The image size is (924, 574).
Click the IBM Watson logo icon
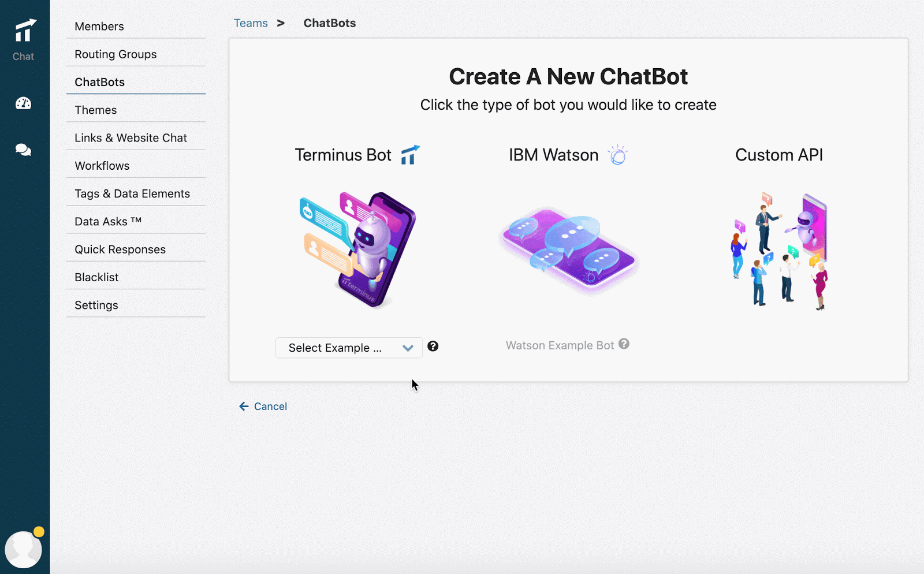[617, 155]
